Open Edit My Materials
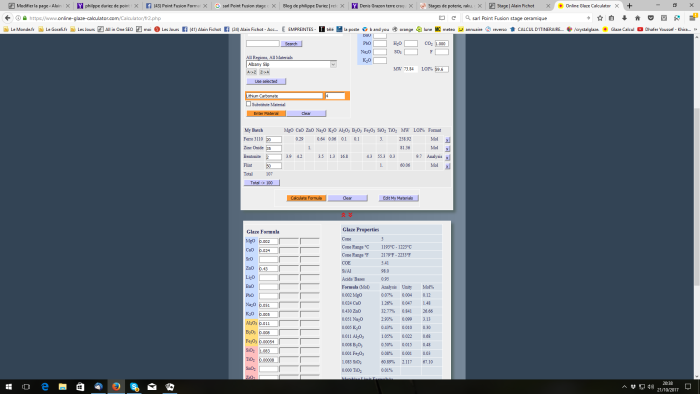700x394 pixels. click(x=398, y=198)
